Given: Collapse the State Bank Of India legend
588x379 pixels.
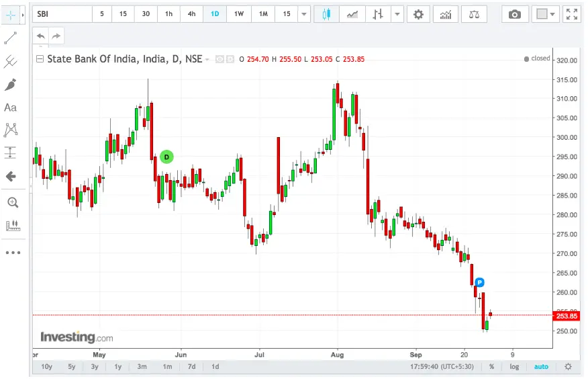Looking at the screenshot, I should pos(40,59).
